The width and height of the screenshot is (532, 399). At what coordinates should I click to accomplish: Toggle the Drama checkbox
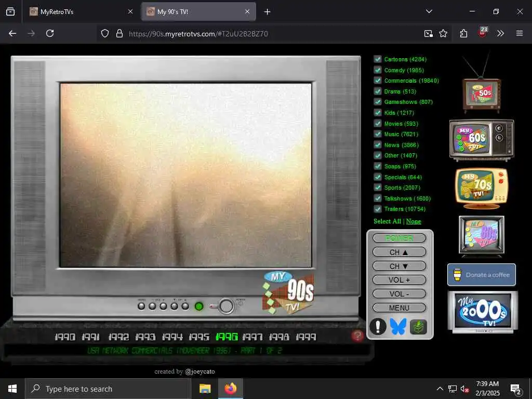coord(378,91)
